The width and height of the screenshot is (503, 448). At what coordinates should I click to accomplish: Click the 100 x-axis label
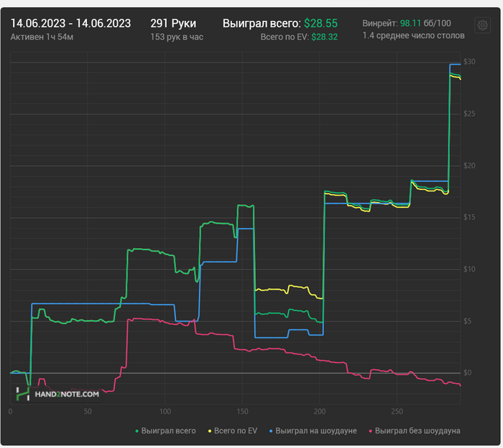click(x=165, y=412)
